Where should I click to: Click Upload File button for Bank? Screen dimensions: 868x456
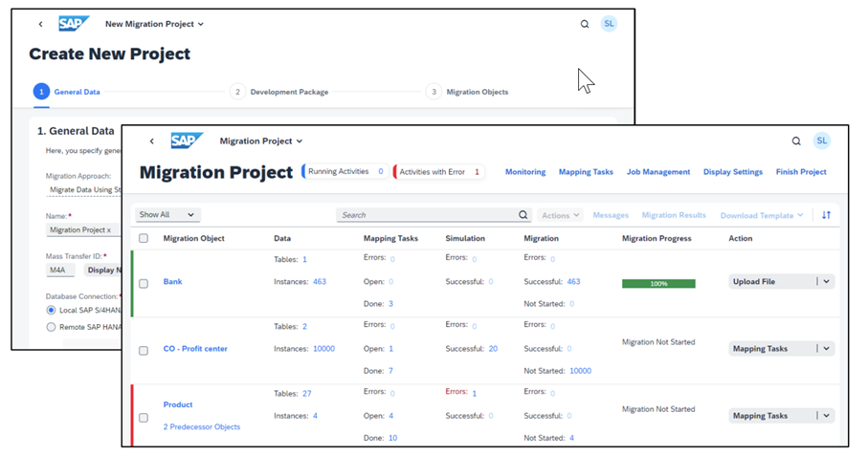[773, 281]
